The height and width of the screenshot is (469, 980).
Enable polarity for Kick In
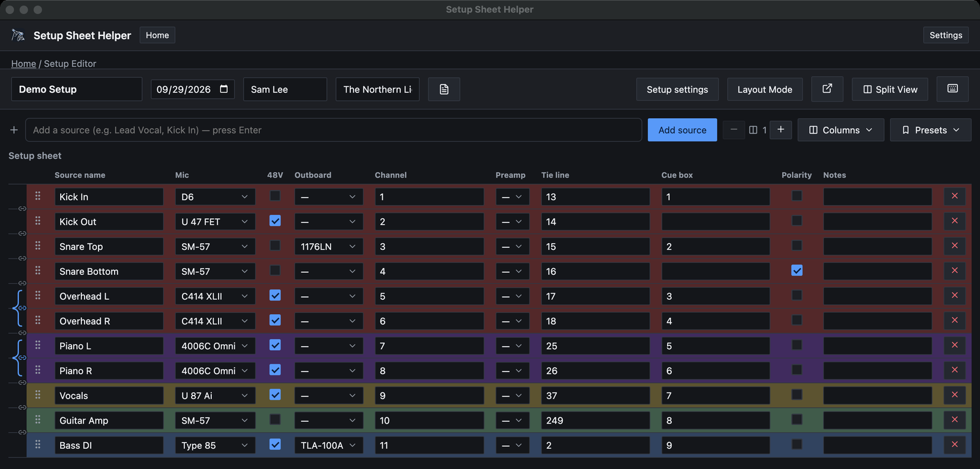[x=797, y=196]
